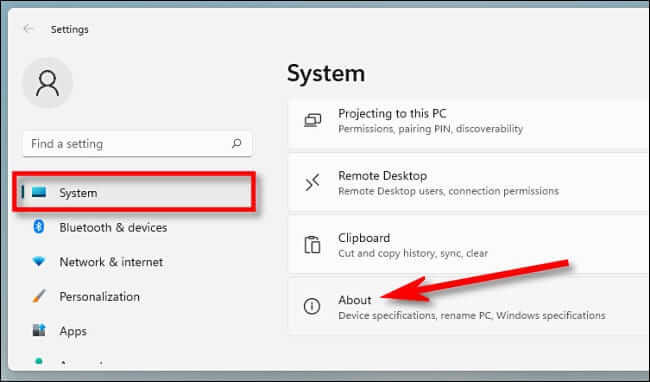Focus the Find a setting search box
The height and width of the screenshot is (382, 650).
[137, 144]
